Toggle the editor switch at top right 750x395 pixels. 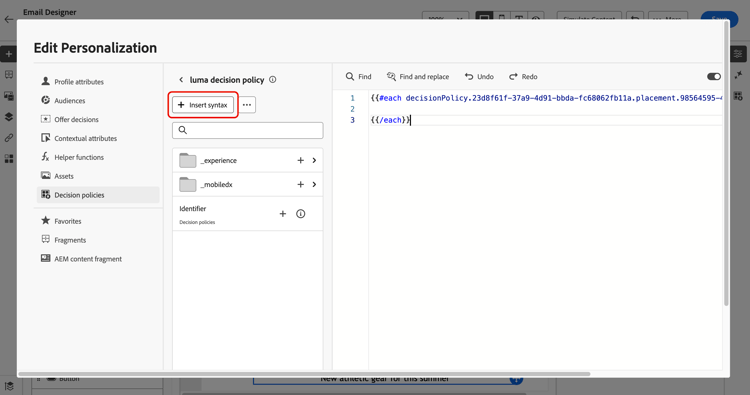[714, 77]
